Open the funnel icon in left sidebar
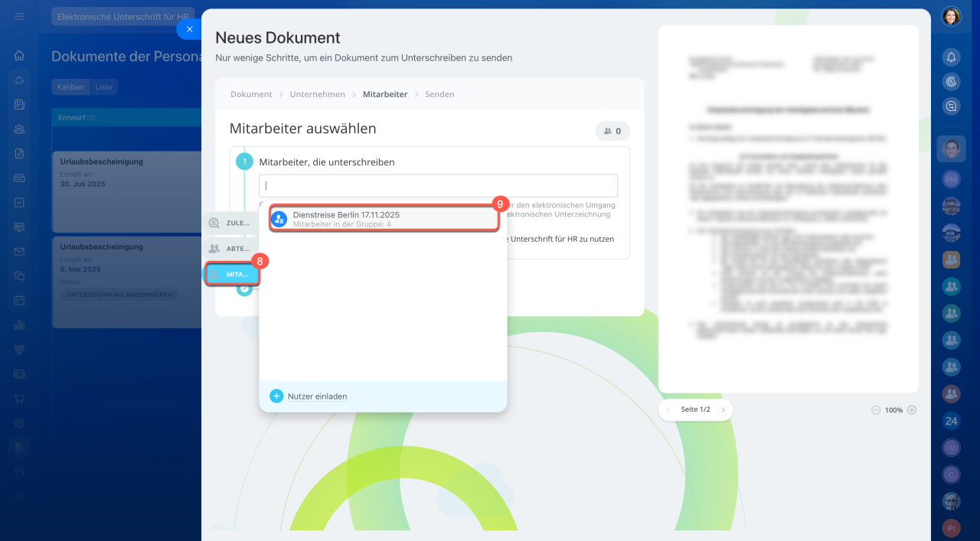This screenshot has height=541, width=980. tap(19, 349)
